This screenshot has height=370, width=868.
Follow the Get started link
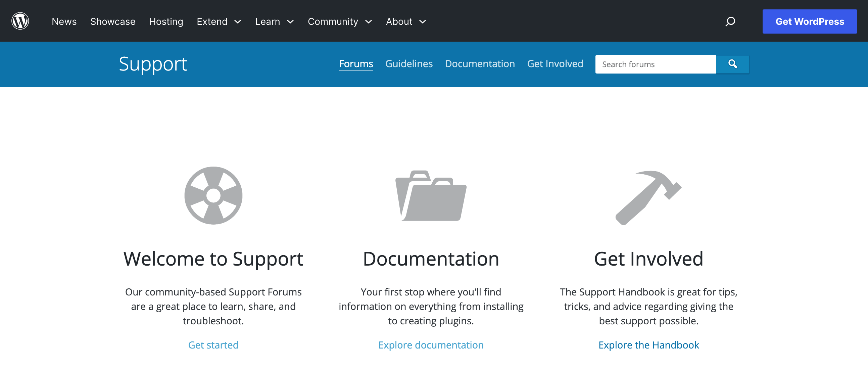(213, 345)
